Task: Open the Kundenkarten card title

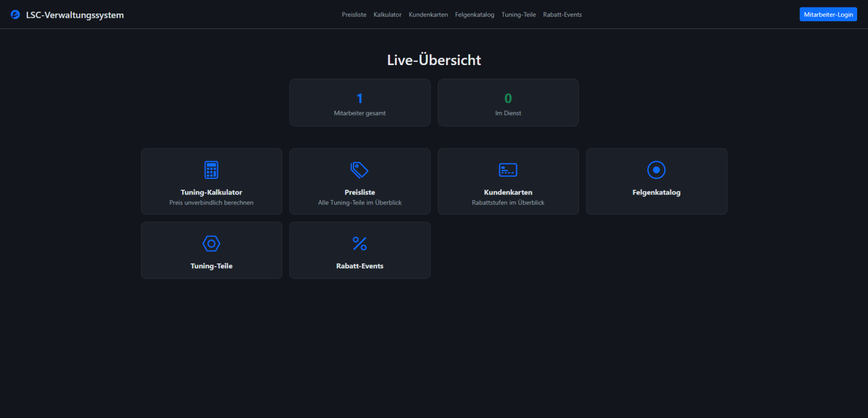Action: point(508,192)
